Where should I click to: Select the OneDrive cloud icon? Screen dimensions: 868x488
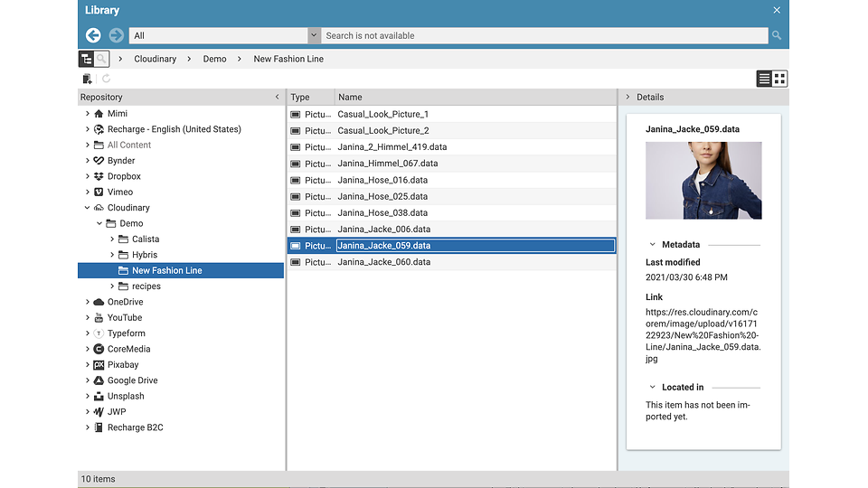click(99, 302)
